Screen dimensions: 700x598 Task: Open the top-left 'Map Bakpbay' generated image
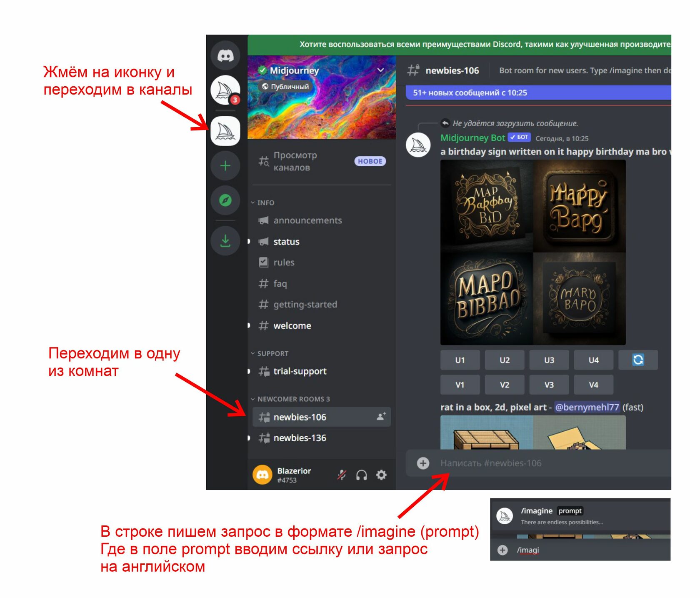coord(487,206)
